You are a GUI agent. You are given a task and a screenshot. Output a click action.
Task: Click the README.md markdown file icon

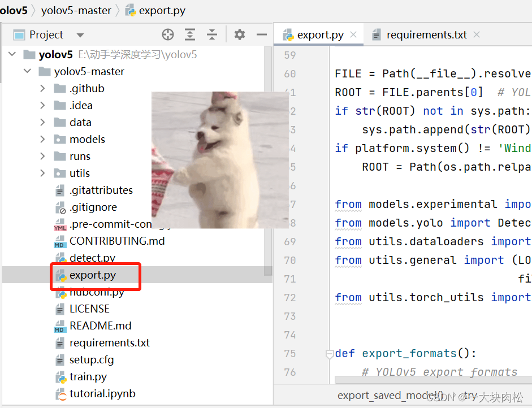[x=60, y=326]
